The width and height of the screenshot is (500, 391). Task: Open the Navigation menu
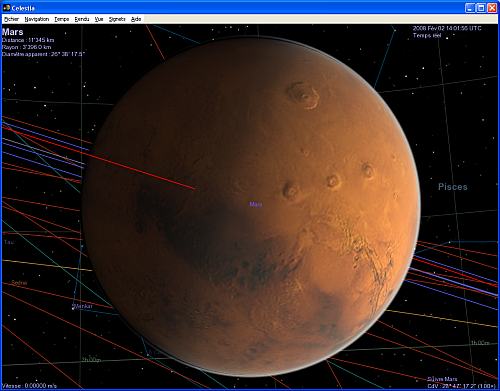click(37, 19)
